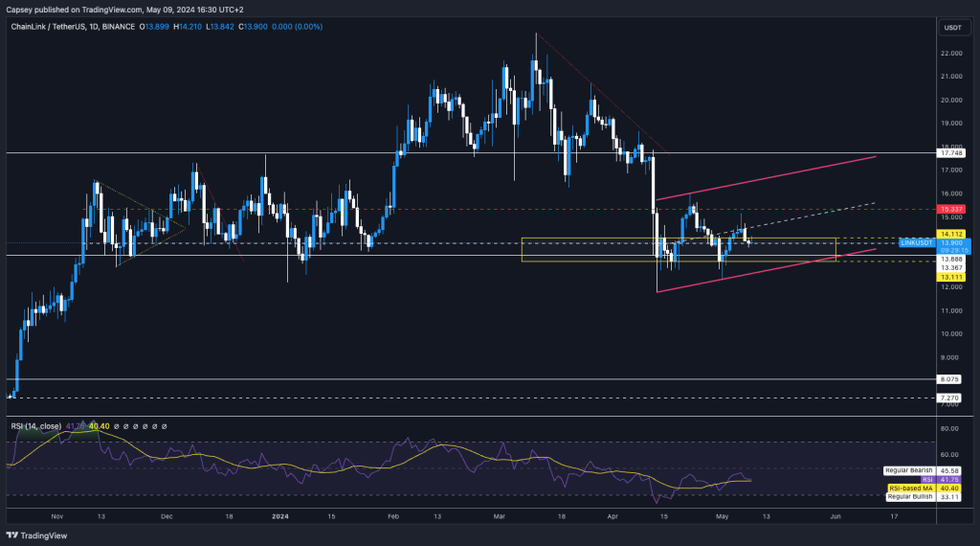980x546 pixels.
Task: Click the yellow 13.111 price label
Action: click(951, 277)
